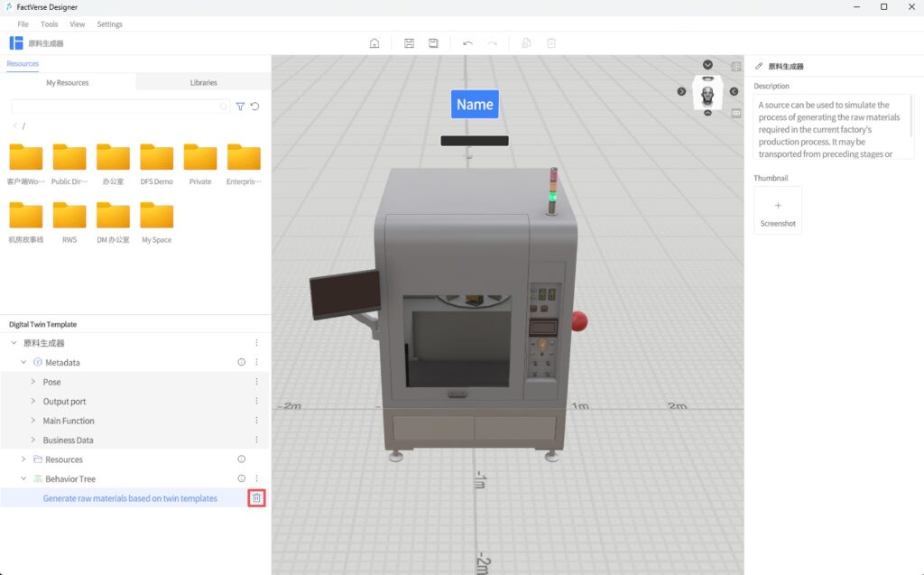The height and width of the screenshot is (575, 924).
Task: Switch to the Libraries tab
Action: point(203,83)
